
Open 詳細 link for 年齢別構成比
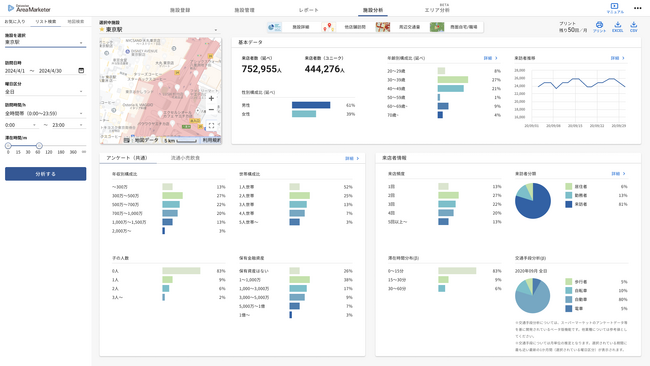(x=490, y=58)
